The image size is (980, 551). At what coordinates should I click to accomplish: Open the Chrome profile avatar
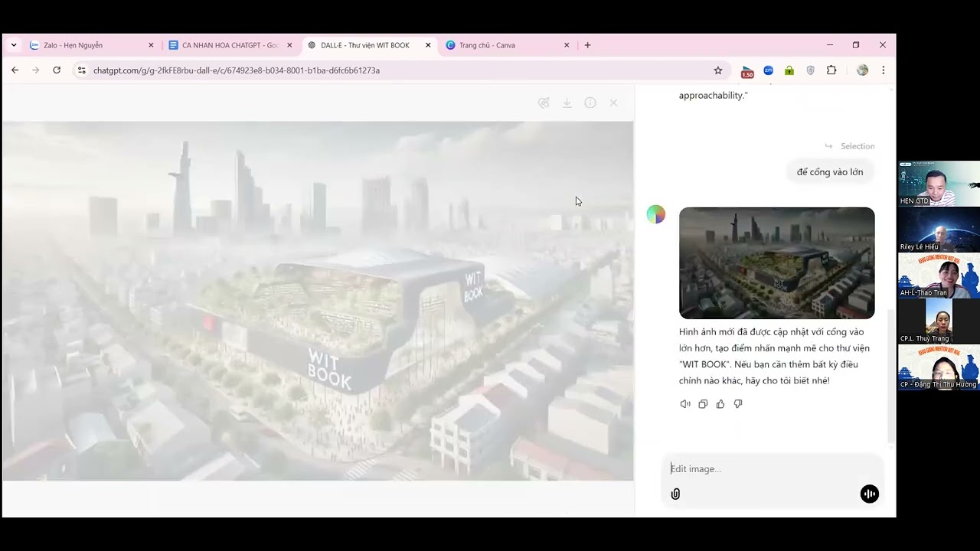(x=863, y=70)
